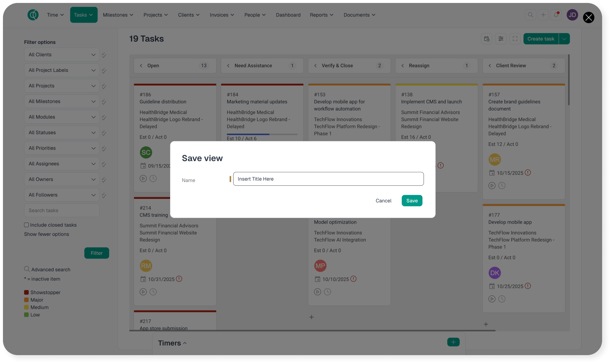Click the plus quick-add icon in header
The image size is (611, 364).
(543, 15)
